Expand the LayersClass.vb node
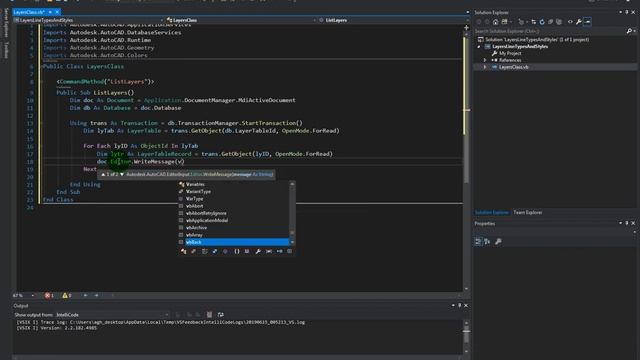This screenshot has width=640, height=360. pos(485,67)
